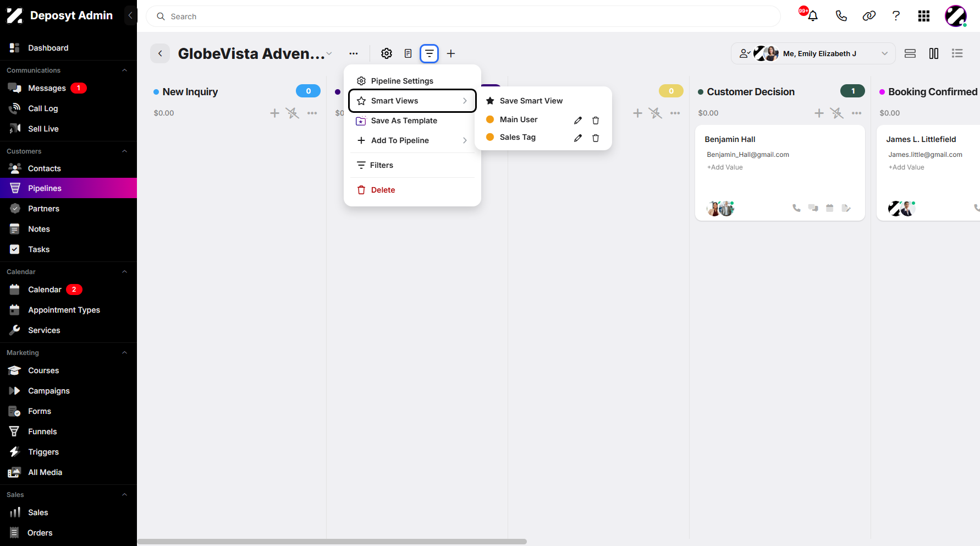Click the plus icon next to filter button

451,53
